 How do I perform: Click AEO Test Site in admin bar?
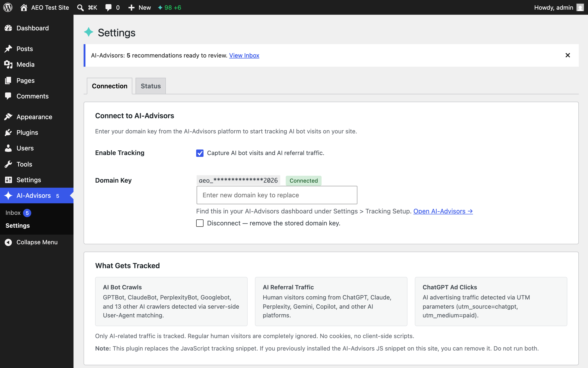pyautogui.click(x=50, y=8)
